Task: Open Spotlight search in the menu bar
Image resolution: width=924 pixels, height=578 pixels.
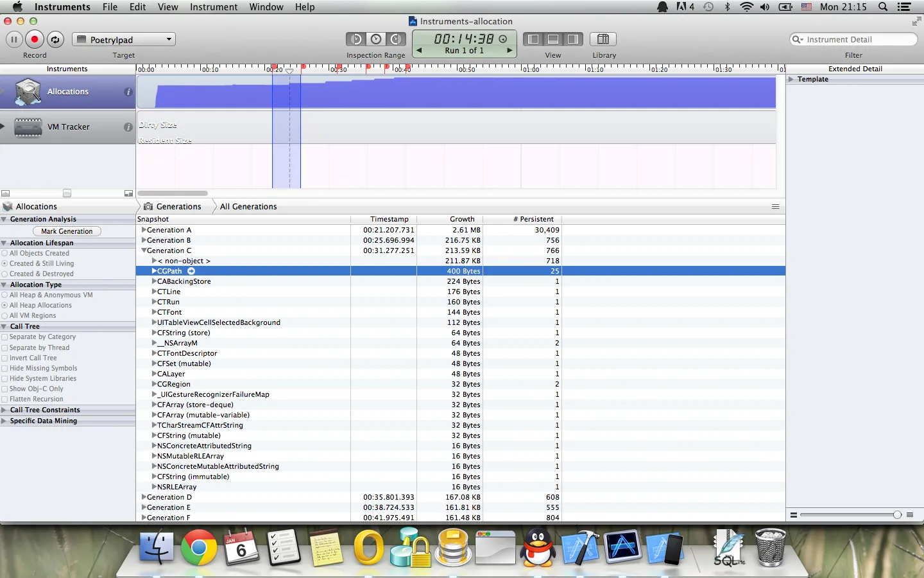Action: click(883, 7)
